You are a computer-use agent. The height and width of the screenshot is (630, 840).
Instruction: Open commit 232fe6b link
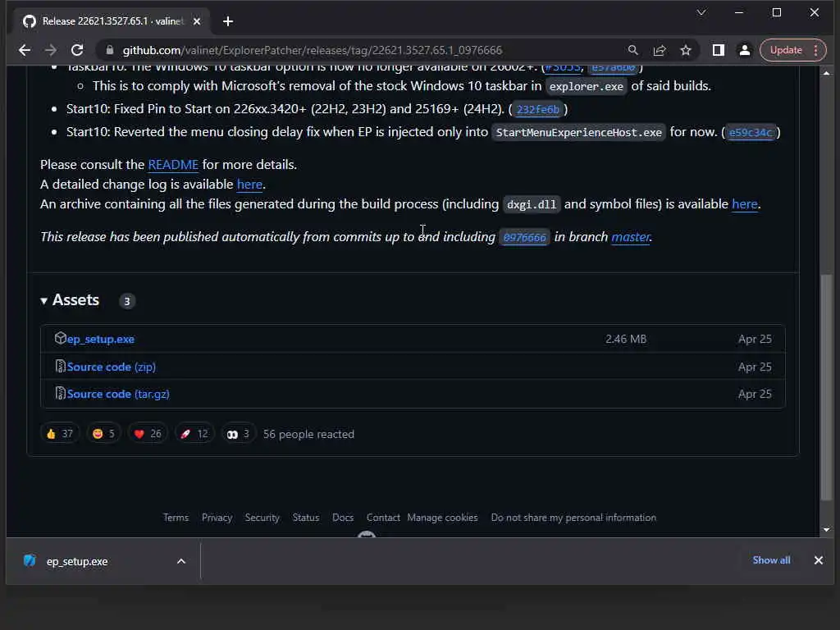pos(538,110)
